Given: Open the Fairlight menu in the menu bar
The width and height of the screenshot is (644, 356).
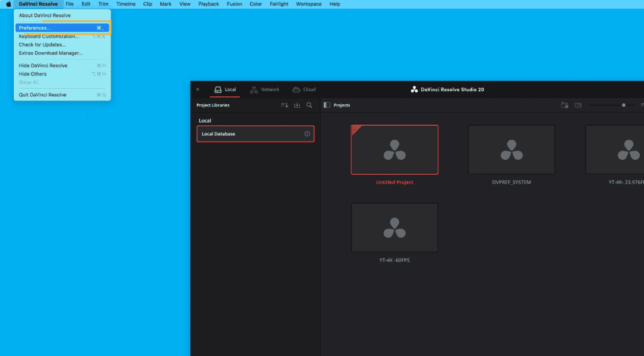Looking at the screenshot, I should (279, 4).
